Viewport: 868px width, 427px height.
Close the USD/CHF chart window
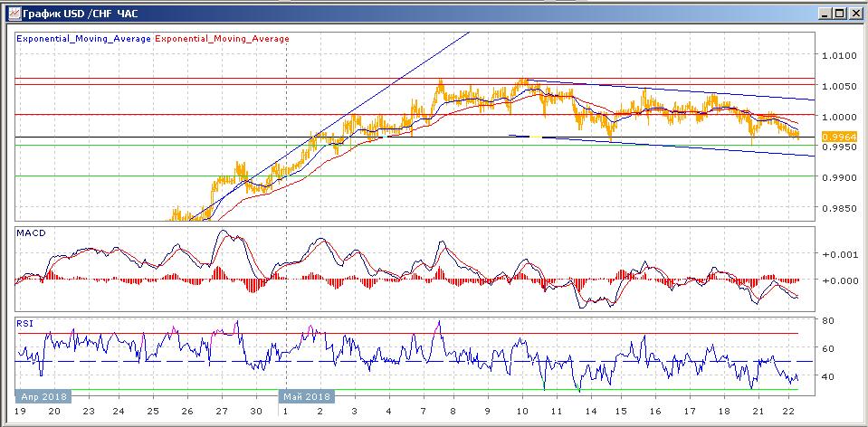click(x=854, y=13)
